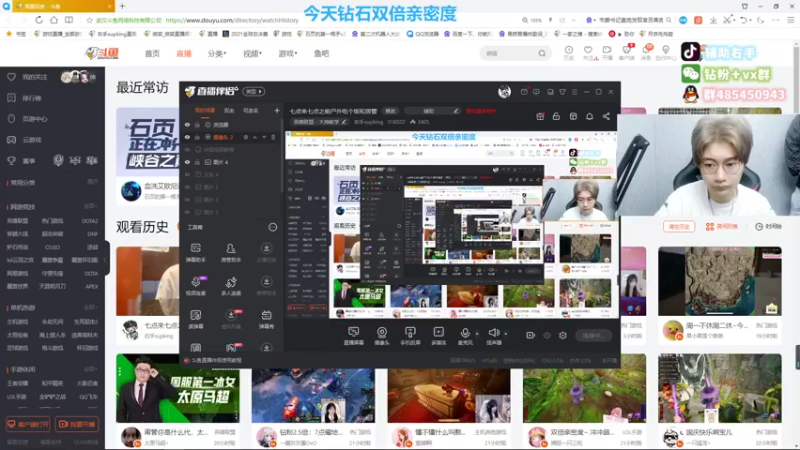
Task: Click the browser home button
Action: point(54,20)
